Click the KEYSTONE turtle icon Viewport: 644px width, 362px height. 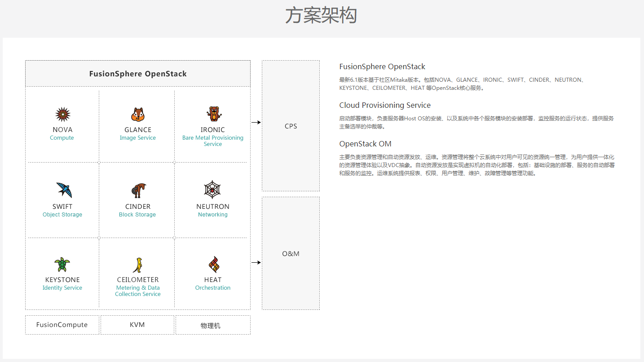pyautogui.click(x=62, y=264)
